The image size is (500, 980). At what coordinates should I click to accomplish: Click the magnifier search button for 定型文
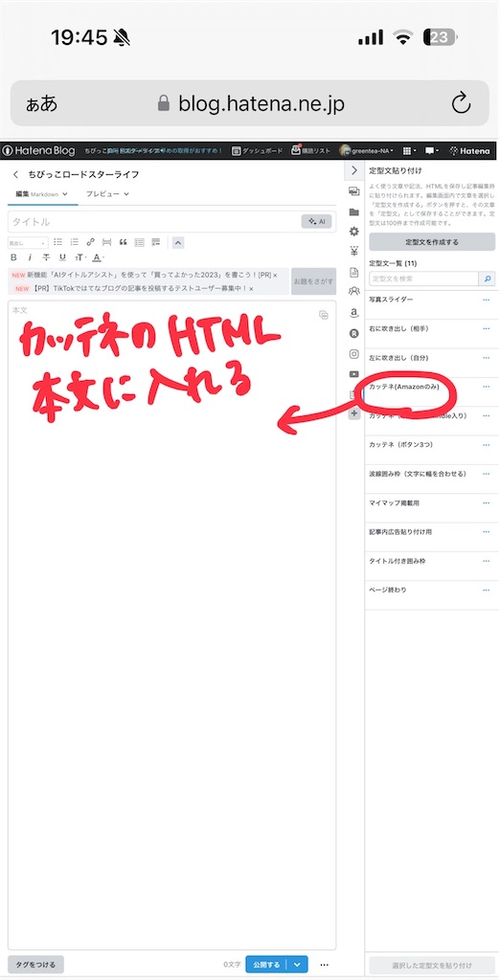point(487,278)
